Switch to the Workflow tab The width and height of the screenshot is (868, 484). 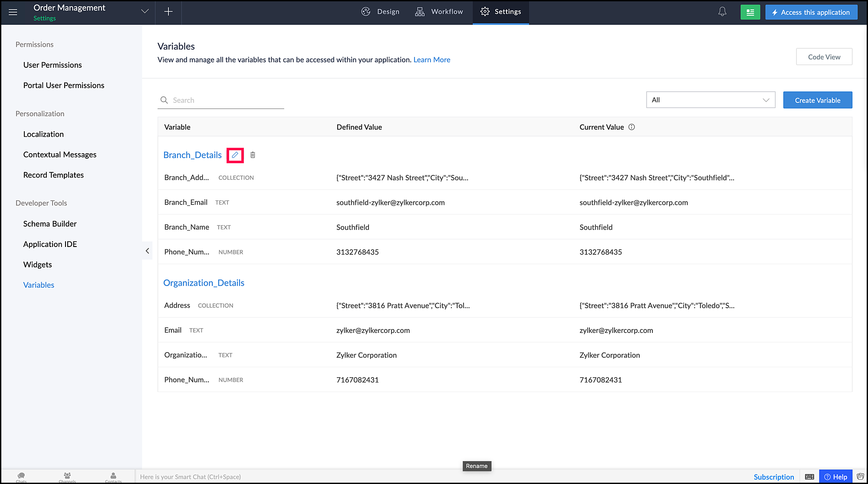click(x=439, y=12)
